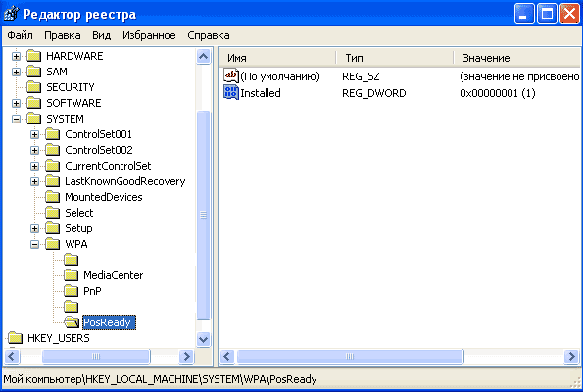583x392 pixels.
Task: Click the 0x00000001 (1) data cell
Action: (x=498, y=93)
